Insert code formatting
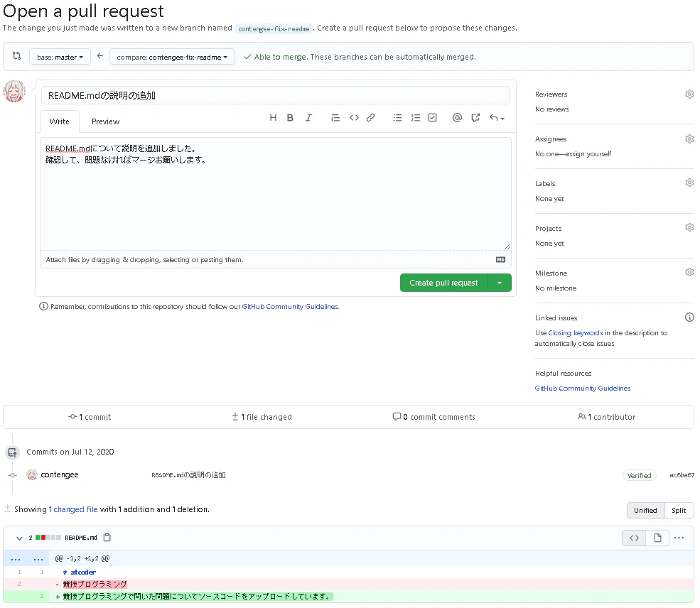The height and width of the screenshot is (608, 700). [354, 118]
